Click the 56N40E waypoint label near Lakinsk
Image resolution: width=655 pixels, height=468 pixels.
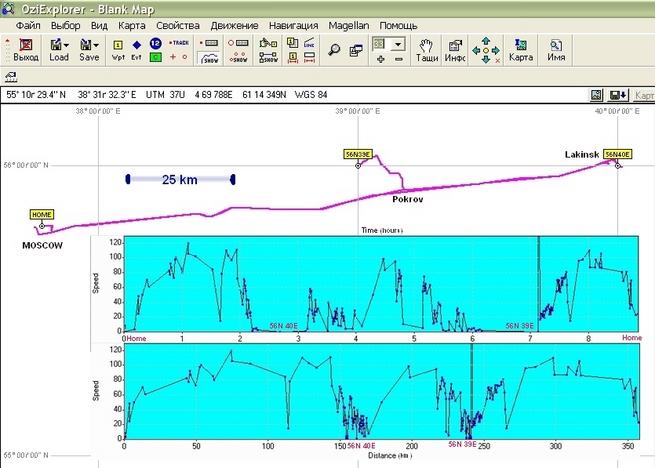[617, 154]
